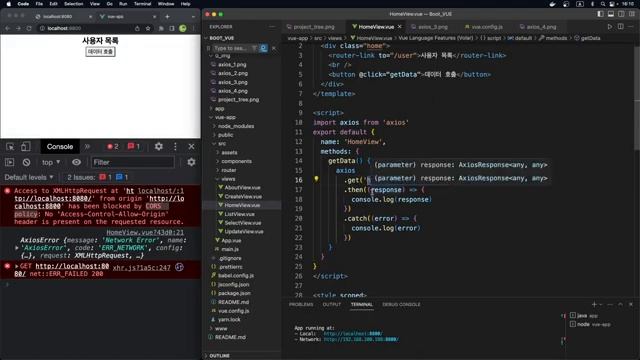Click the DevTools inspect element icon

coord(10,147)
